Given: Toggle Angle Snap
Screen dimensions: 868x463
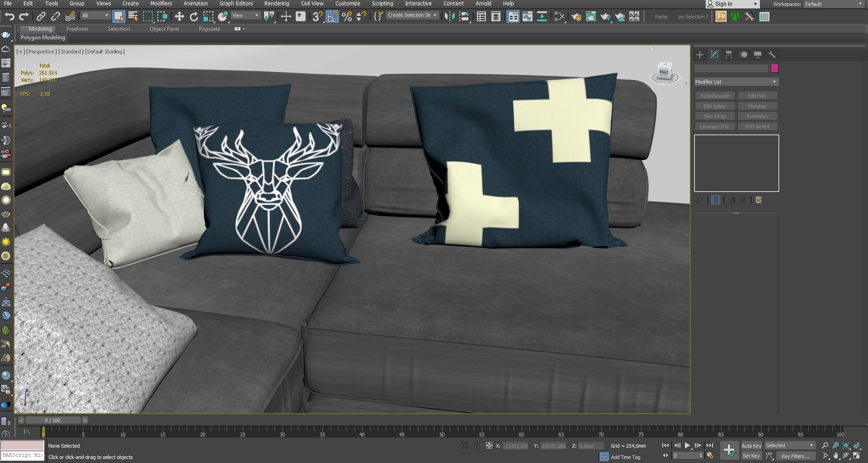Looking at the screenshot, I should click(332, 17).
